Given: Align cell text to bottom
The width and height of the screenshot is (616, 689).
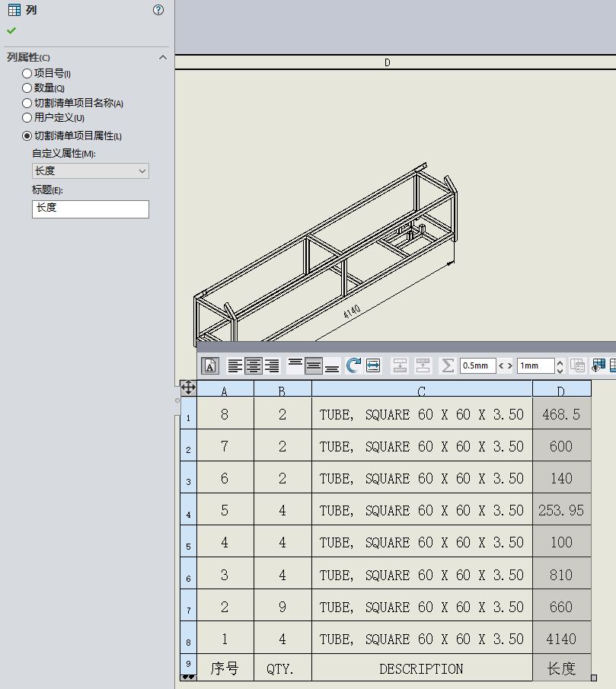Looking at the screenshot, I should pyautogui.click(x=332, y=365).
